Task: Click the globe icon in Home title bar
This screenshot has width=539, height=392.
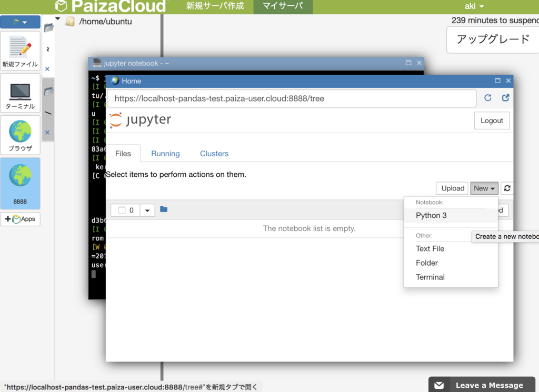Action: (x=115, y=81)
